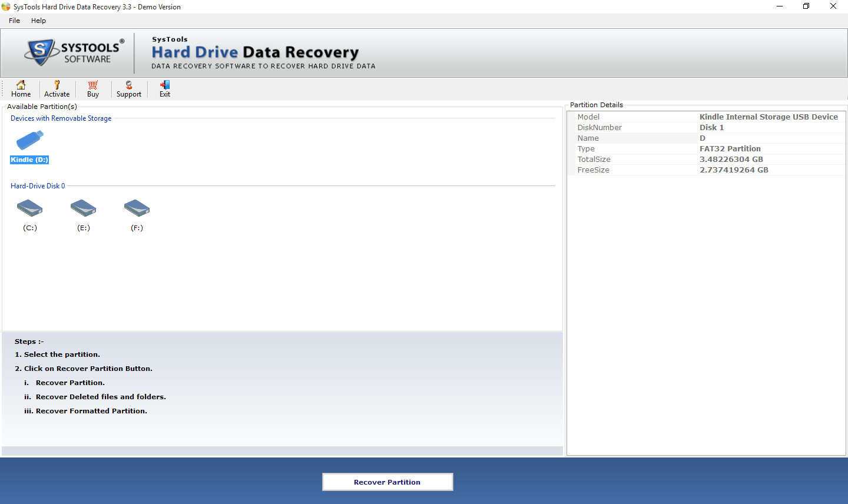Image resolution: width=848 pixels, height=504 pixels.
Task: Minimize the SysTools window
Action: click(x=780, y=6)
